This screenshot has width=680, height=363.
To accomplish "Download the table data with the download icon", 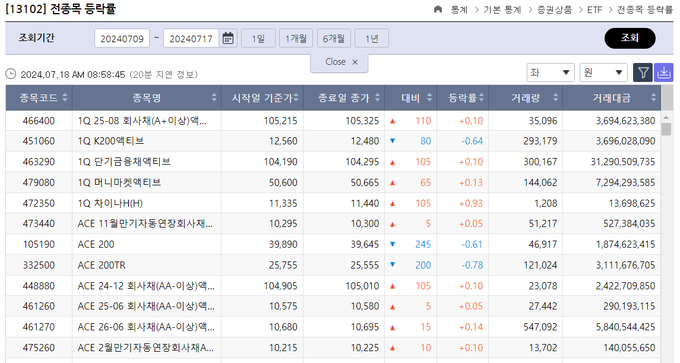I will coord(664,72).
